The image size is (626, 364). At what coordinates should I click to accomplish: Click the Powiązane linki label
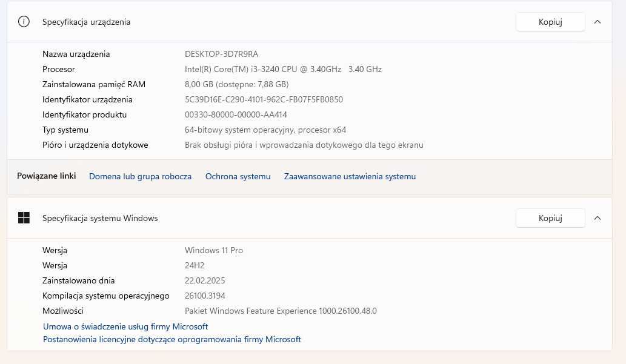[46, 176]
